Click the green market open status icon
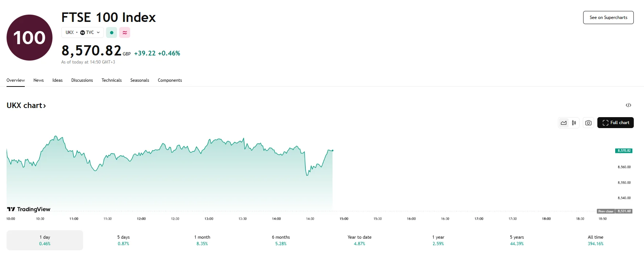The image size is (644, 258). [112, 32]
